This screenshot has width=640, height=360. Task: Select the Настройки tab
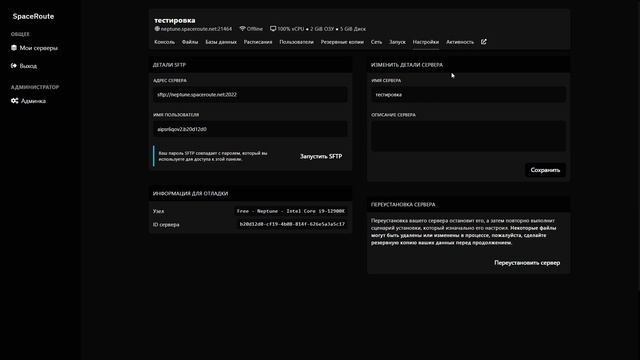[x=426, y=42]
